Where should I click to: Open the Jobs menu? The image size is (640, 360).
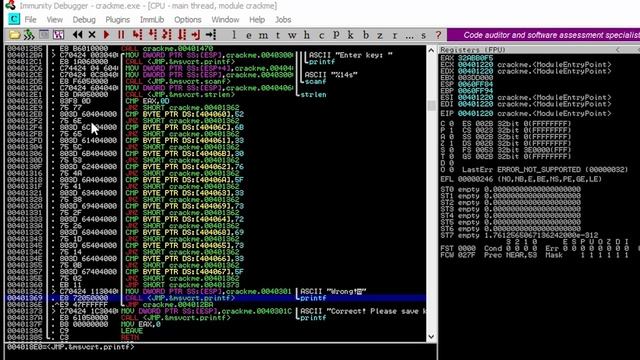point(283,20)
